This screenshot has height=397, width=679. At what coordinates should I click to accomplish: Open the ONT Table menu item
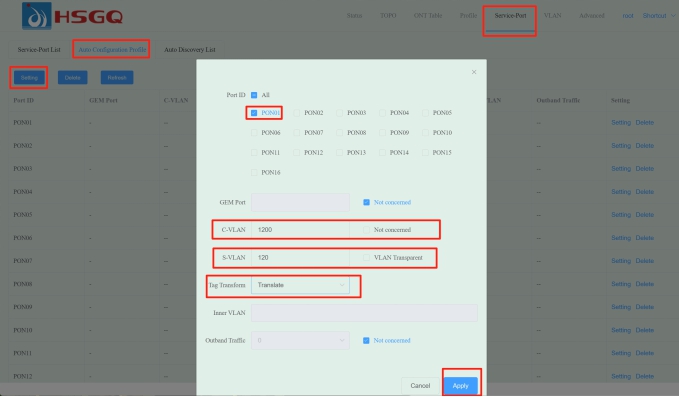click(x=427, y=16)
